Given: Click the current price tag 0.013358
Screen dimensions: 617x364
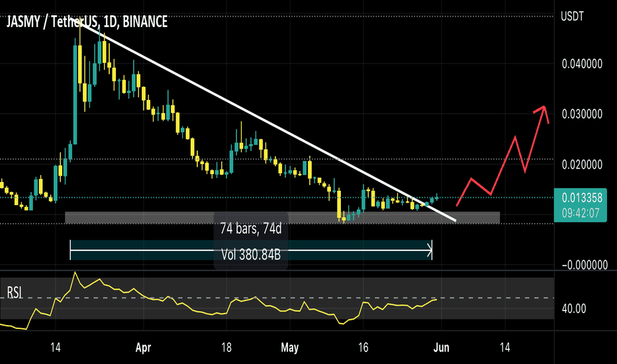Looking at the screenshot, I should (x=582, y=198).
